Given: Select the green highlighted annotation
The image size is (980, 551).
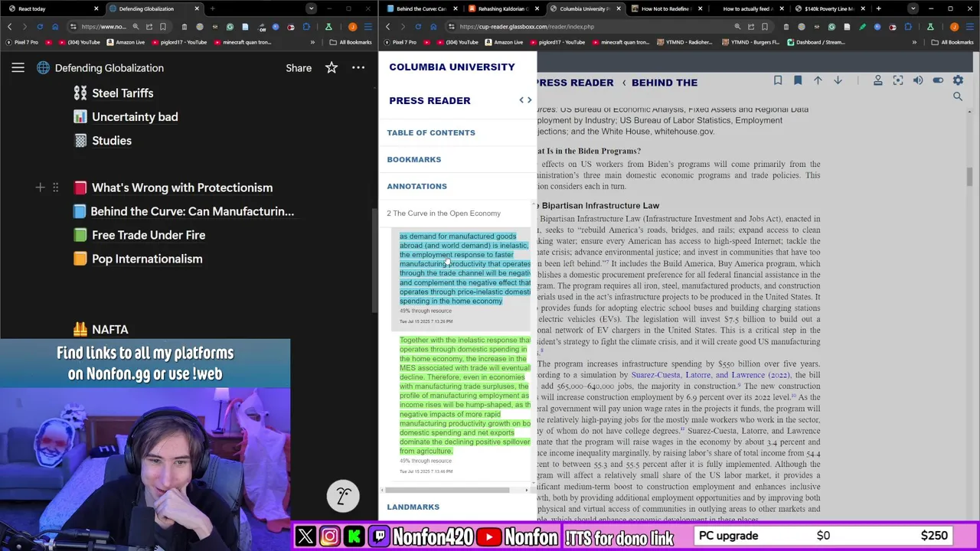Looking at the screenshot, I should [x=465, y=396].
